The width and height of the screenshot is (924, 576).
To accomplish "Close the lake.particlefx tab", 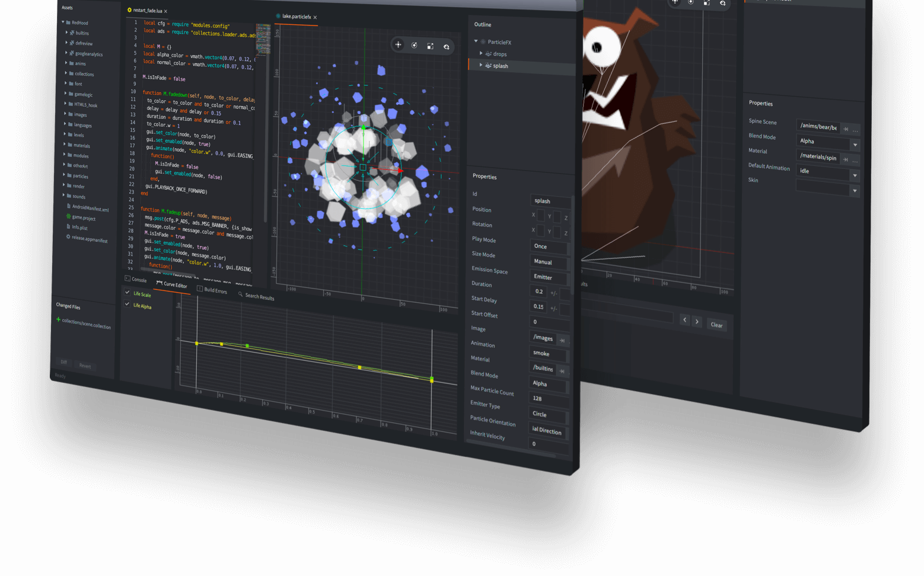I will coord(315,17).
